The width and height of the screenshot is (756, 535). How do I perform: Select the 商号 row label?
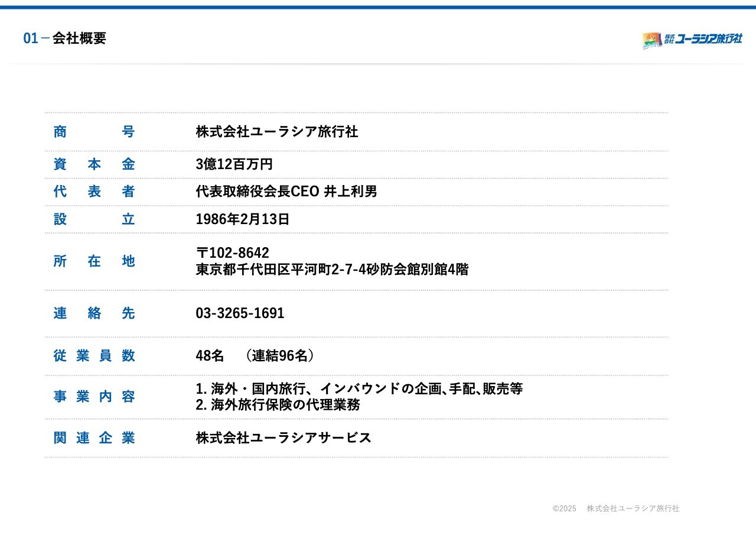pos(94,132)
